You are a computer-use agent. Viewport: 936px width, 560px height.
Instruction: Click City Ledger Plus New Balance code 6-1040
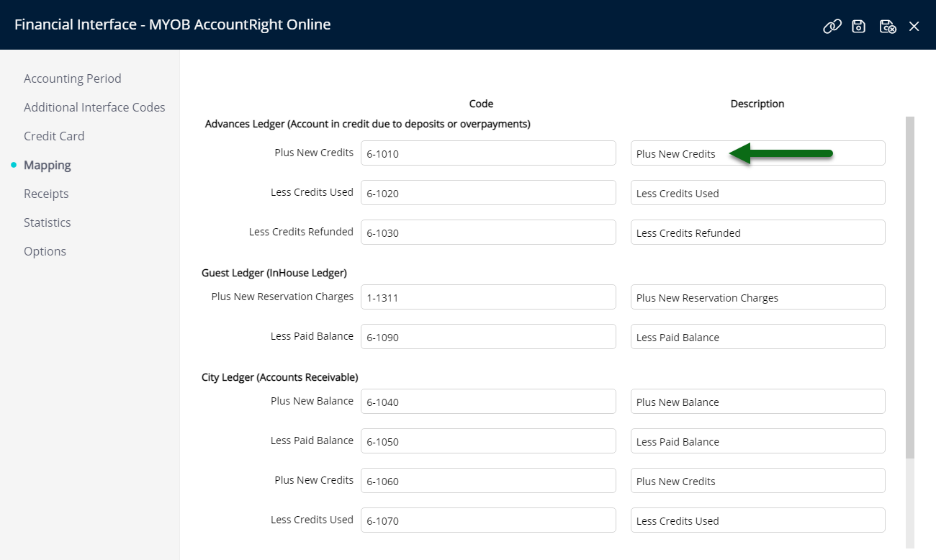click(x=488, y=402)
